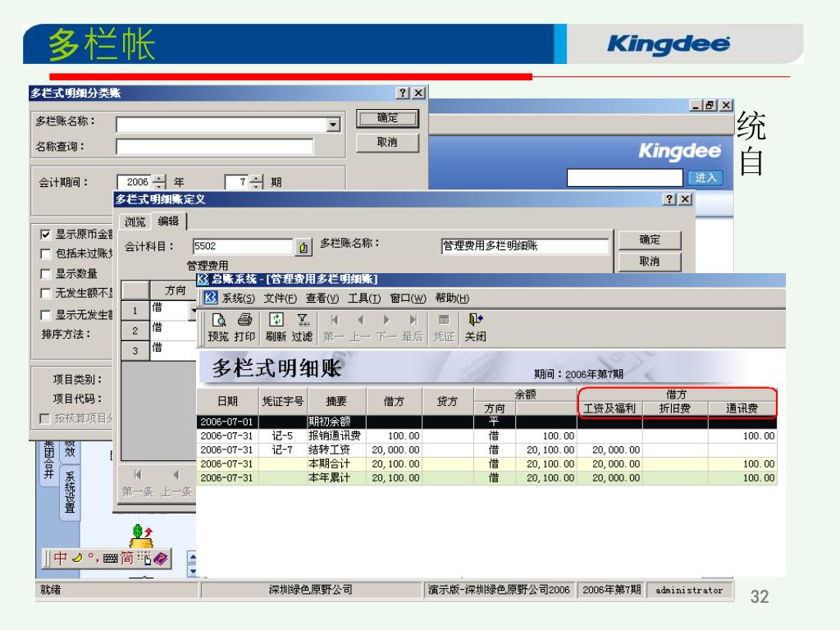Image resolution: width=840 pixels, height=630 pixels.
Task: Open the 系统(S) menu
Action: (x=239, y=299)
